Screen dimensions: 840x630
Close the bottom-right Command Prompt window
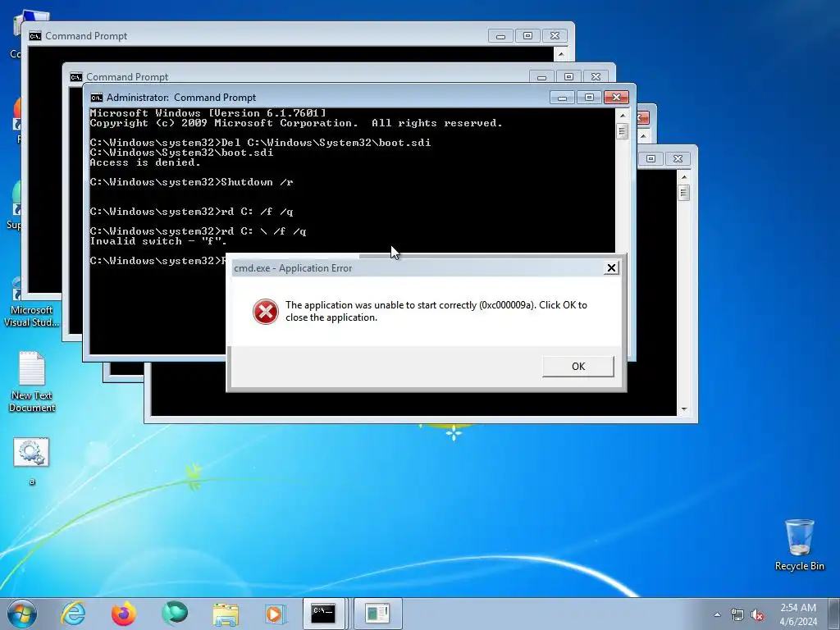click(678, 158)
